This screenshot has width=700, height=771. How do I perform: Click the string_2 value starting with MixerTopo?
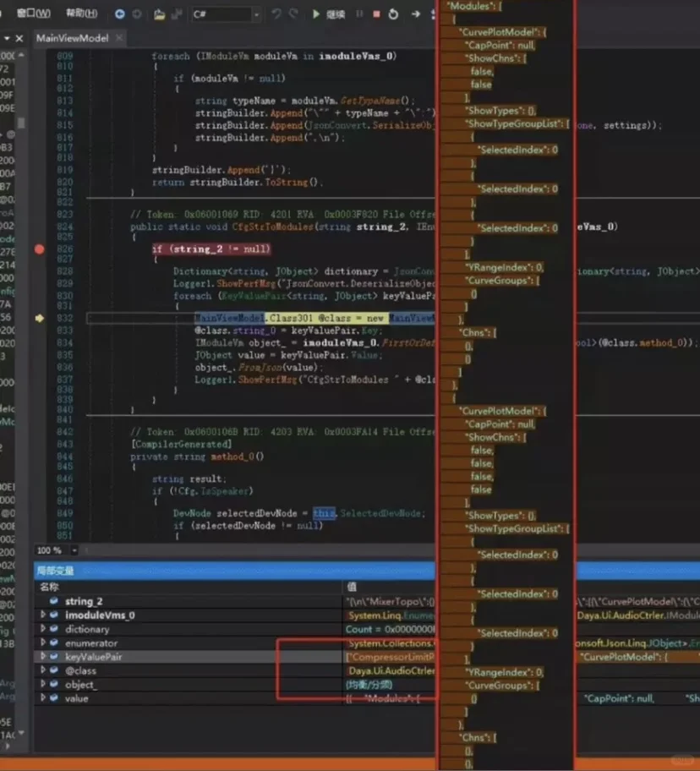click(390, 601)
